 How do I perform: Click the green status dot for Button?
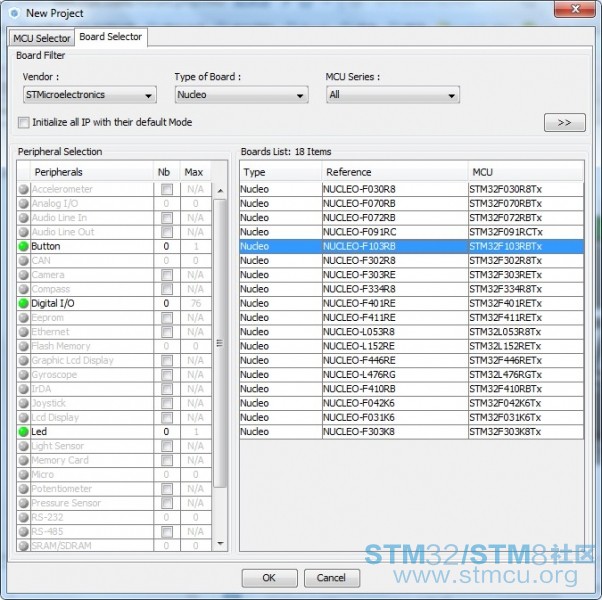[x=23, y=246]
